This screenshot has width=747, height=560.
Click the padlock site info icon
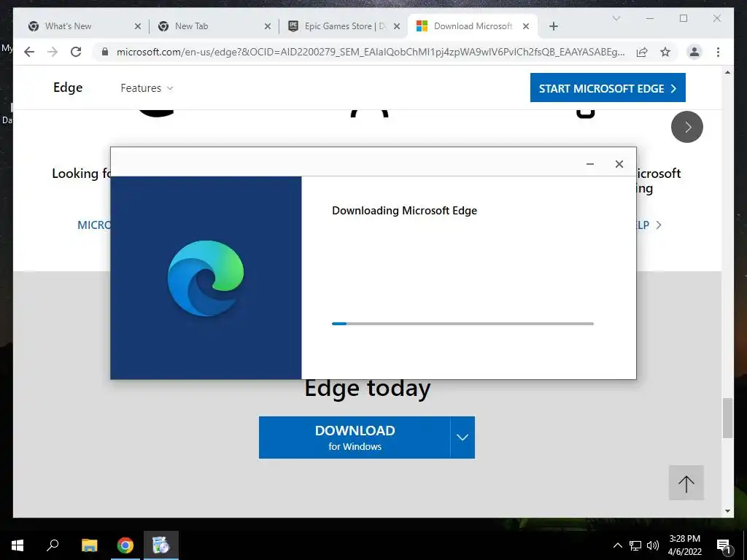pyautogui.click(x=105, y=52)
